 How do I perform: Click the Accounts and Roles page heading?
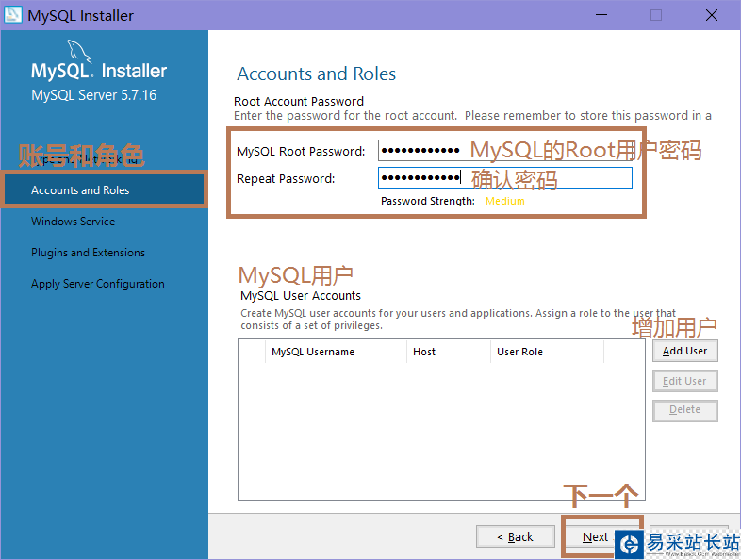316,74
